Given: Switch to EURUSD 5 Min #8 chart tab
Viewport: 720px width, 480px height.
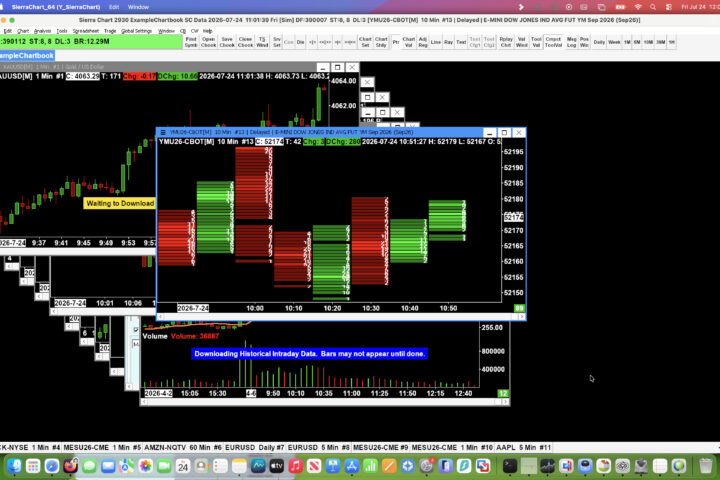Looking at the screenshot, I should click(319, 447).
